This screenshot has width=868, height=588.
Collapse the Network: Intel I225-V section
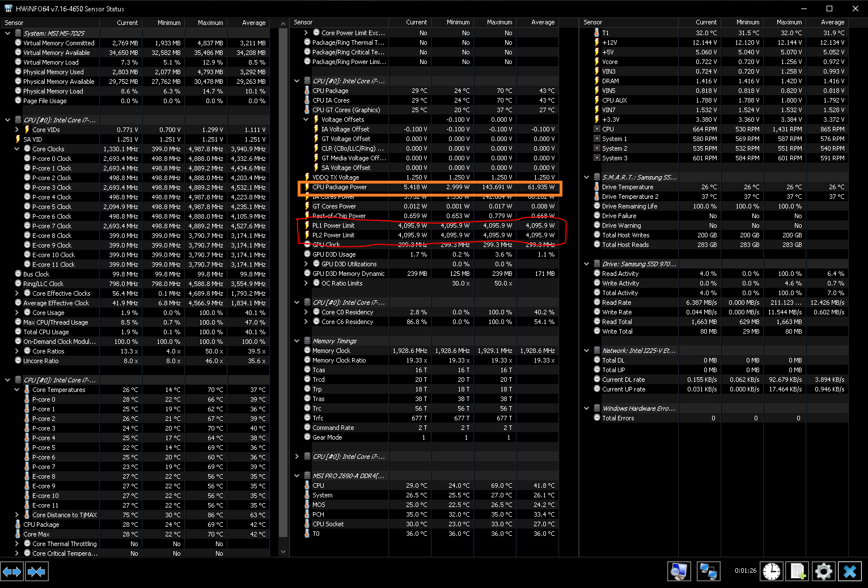click(586, 351)
